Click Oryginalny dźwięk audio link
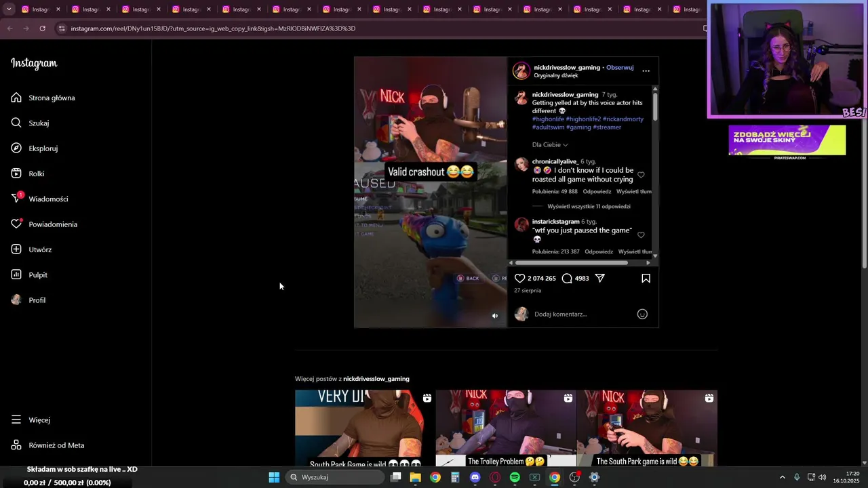The height and width of the screenshot is (488, 868). pos(556,76)
